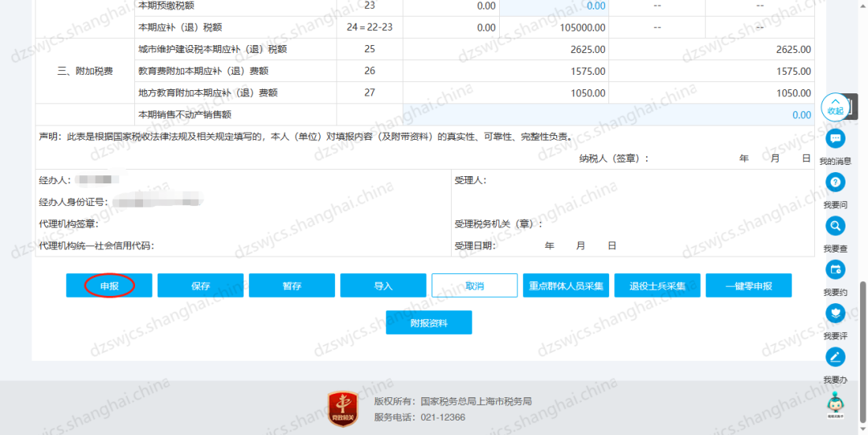This screenshot has width=868, height=435.
Task: Collapse the sidebar with the 收起 button
Action: tap(835, 106)
